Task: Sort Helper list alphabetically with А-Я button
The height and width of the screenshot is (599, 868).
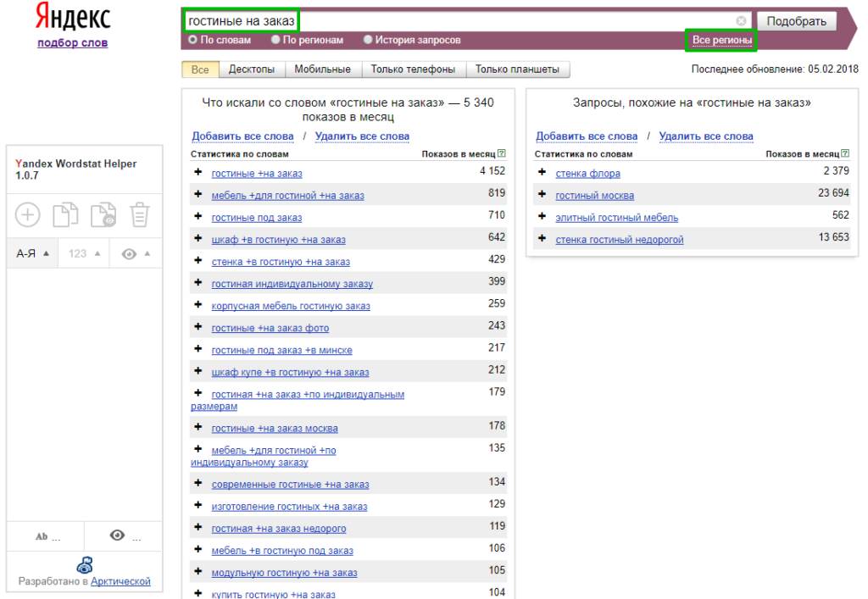Action: [x=32, y=253]
